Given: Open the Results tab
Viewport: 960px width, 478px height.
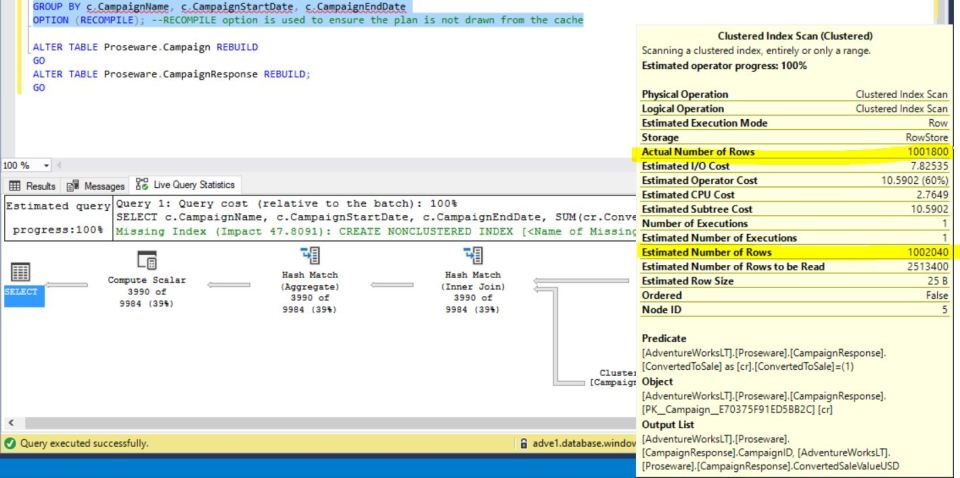Looking at the screenshot, I should point(33,184).
